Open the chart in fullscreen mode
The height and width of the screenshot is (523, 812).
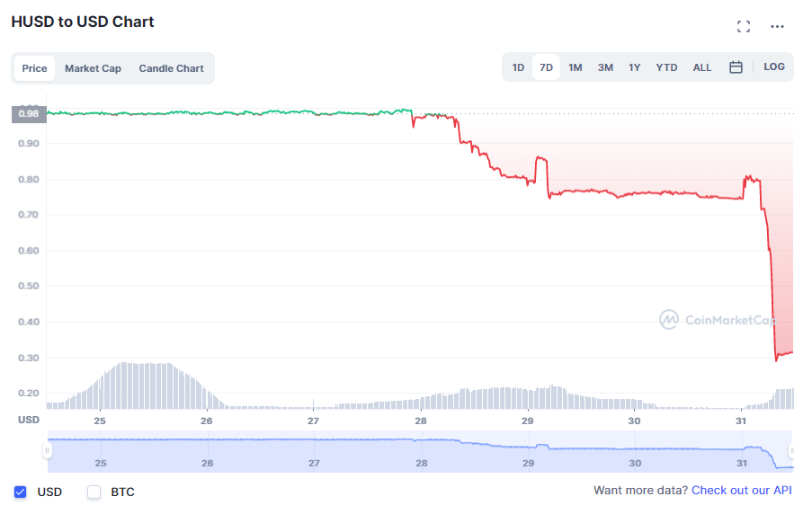pyautogui.click(x=743, y=26)
